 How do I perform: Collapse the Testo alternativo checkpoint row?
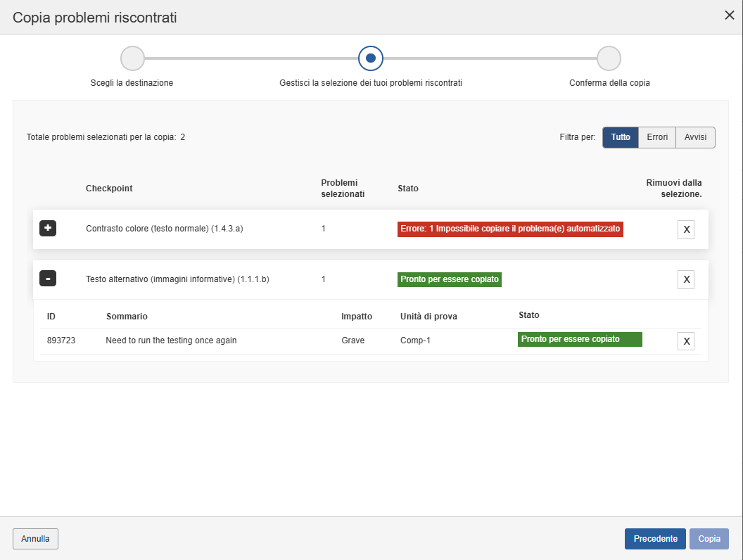pos(48,279)
